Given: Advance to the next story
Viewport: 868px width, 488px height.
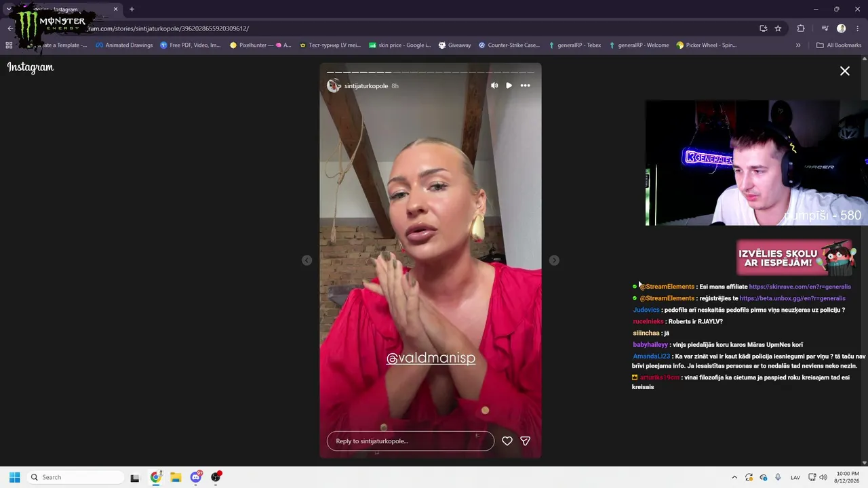Looking at the screenshot, I should [x=554, y=260].
